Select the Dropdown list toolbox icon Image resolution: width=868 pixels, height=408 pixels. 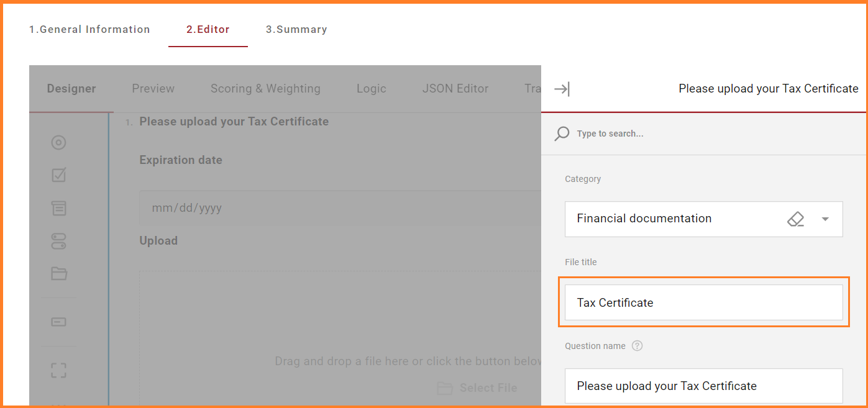58,209
